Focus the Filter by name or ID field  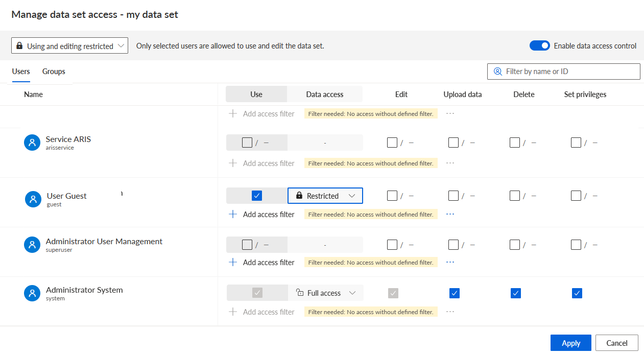[564, 72]
